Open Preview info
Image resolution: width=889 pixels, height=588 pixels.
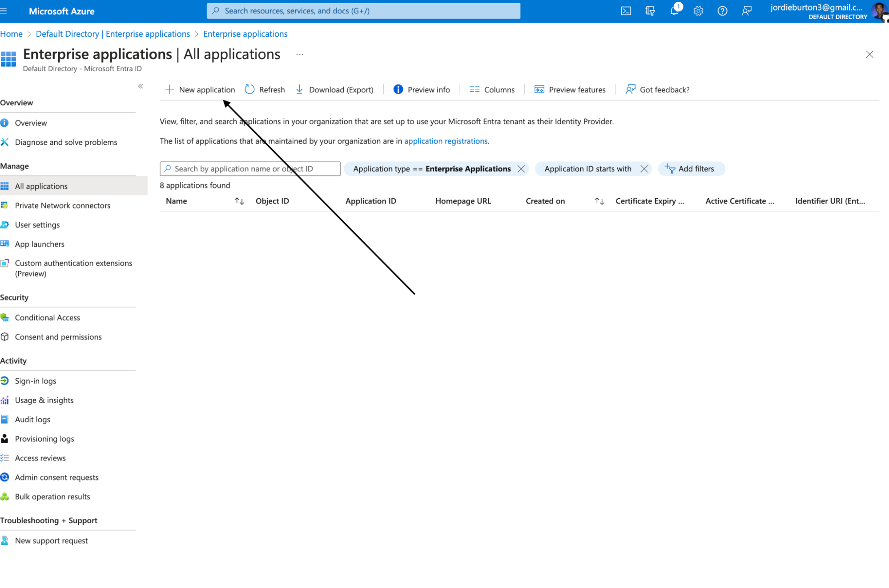[422, 90]
